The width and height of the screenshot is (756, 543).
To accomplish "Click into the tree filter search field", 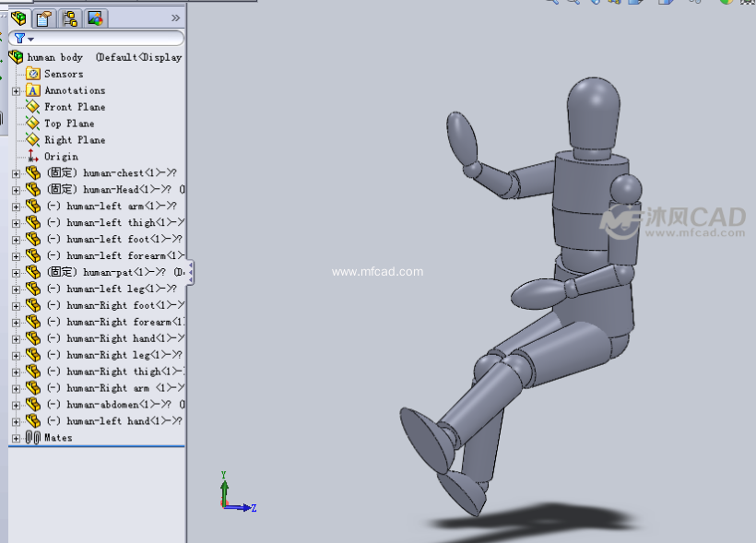I will 97,38.
